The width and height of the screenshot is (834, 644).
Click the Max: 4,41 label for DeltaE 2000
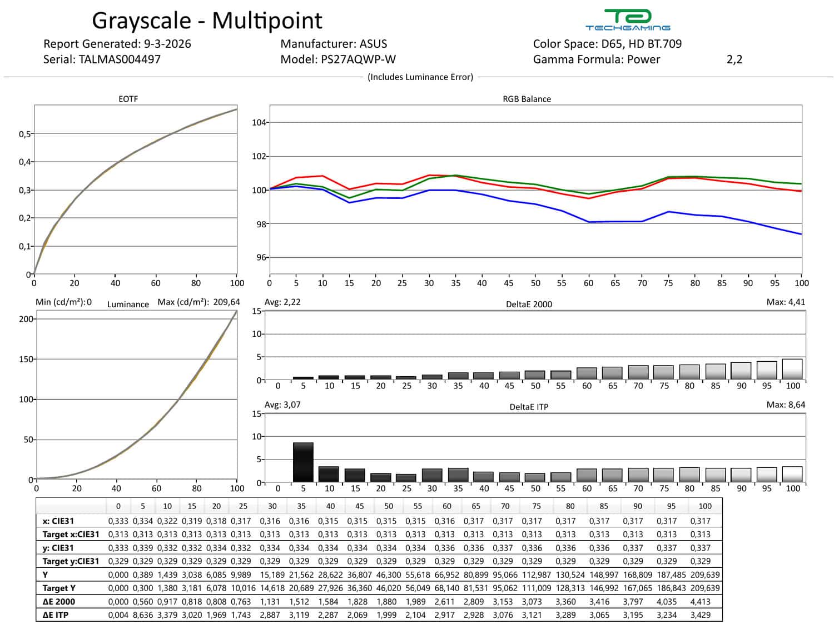point(785,302)
